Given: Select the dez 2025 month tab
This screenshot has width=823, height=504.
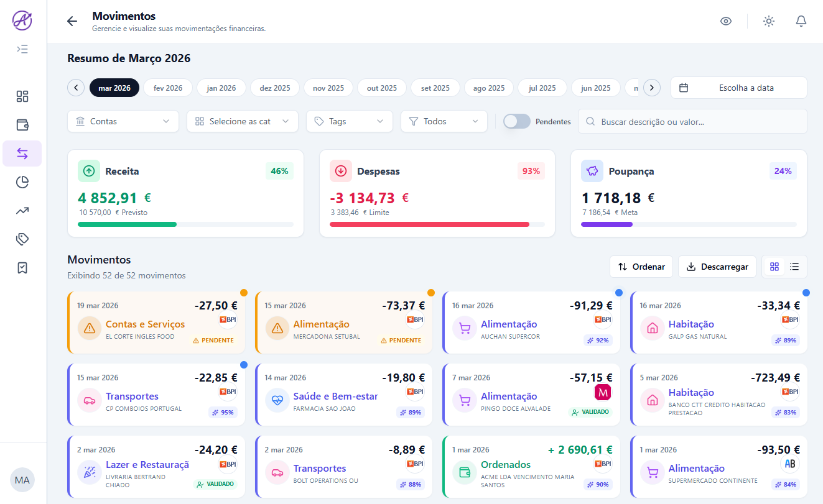Looking at the screenshot, I should tap(274, 88).
